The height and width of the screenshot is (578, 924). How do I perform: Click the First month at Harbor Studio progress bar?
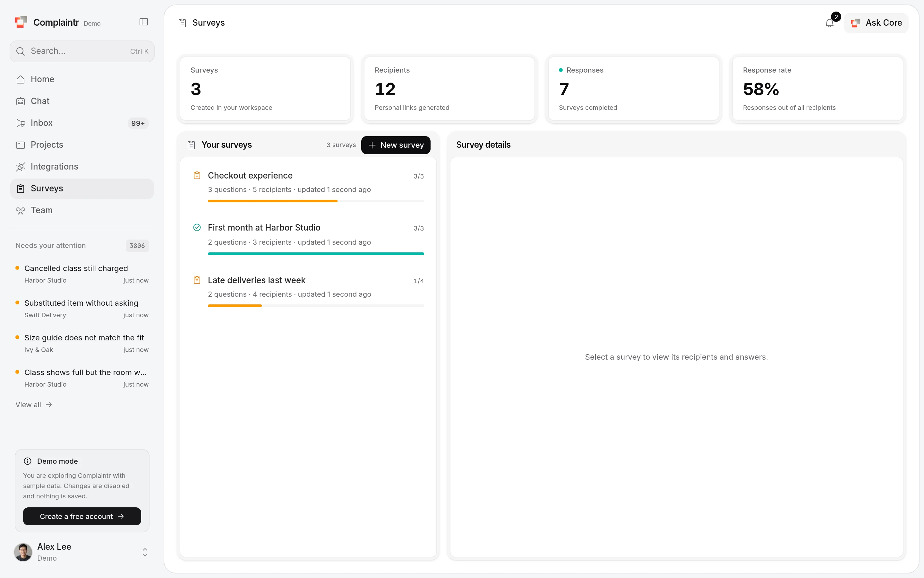(x=316, y=253)
